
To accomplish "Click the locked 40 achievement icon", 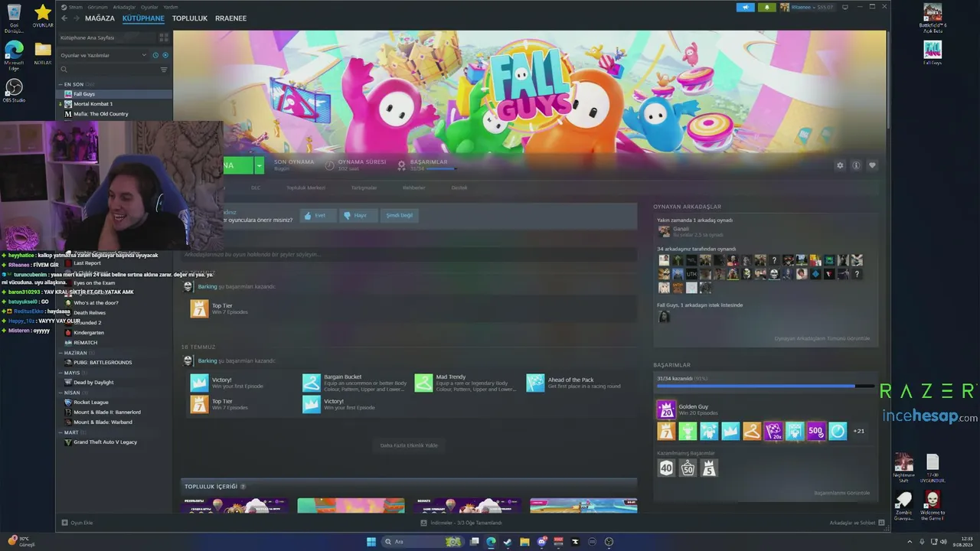I will pyautogui.click(x=666, y=468).
